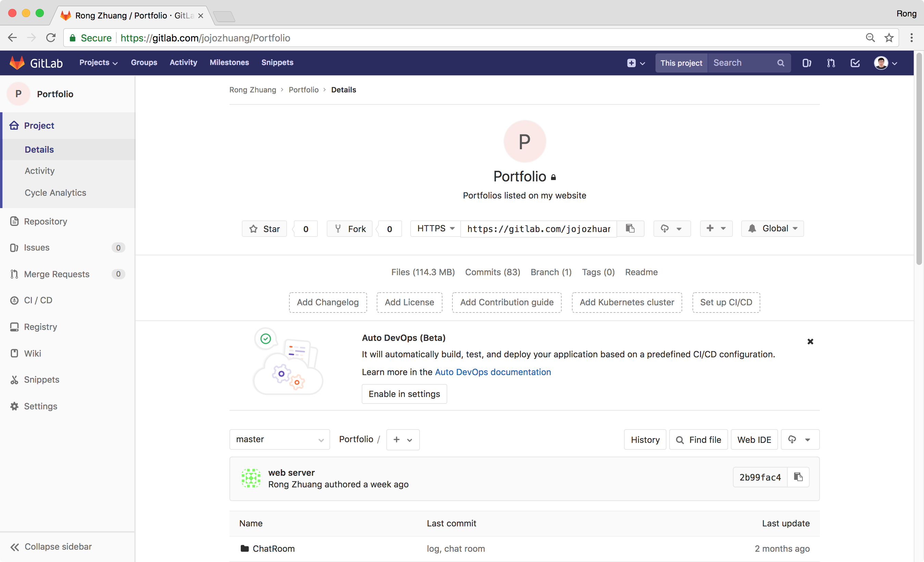Image resolution: width=924 pixels, height=562 pixels.
Task: Open the new item plus dropdown in navbar
Action: 636,63
